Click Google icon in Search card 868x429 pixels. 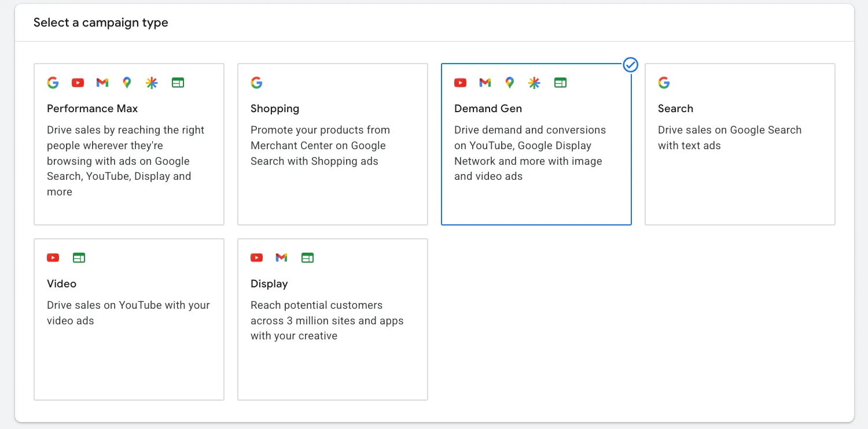[664, 83]
